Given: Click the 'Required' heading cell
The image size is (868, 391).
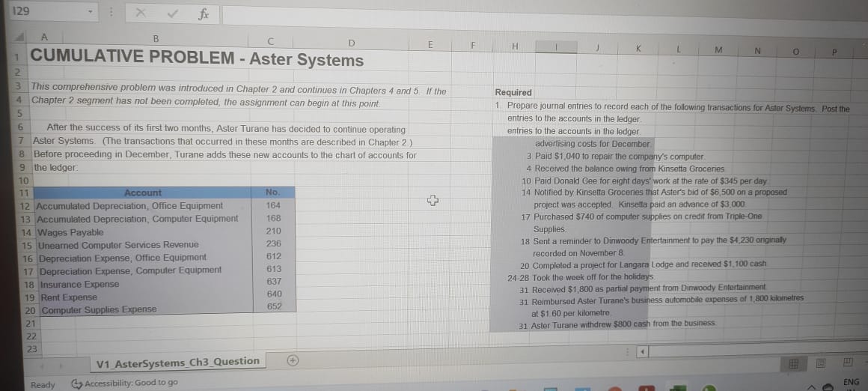Looking at the screenshot, I should click(513, 92).
